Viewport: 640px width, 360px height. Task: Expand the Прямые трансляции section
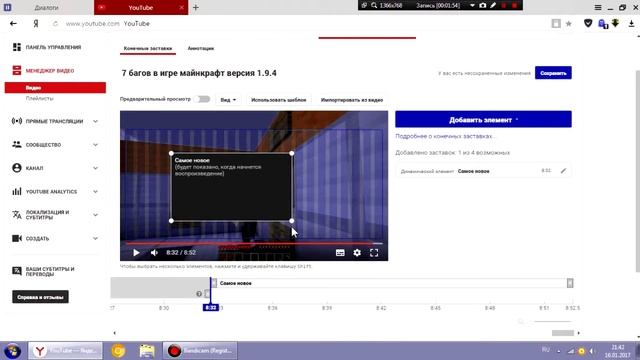pyautogui.click(x=95, y=121)
